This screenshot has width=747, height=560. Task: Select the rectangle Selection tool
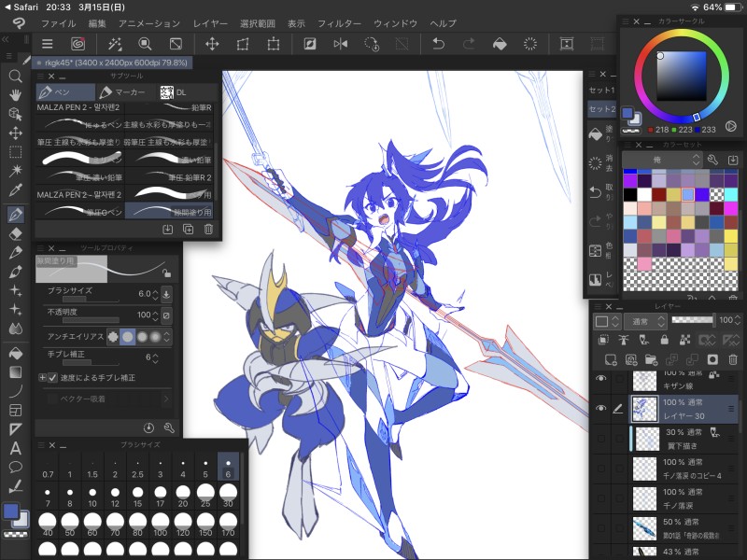point(15,152)
